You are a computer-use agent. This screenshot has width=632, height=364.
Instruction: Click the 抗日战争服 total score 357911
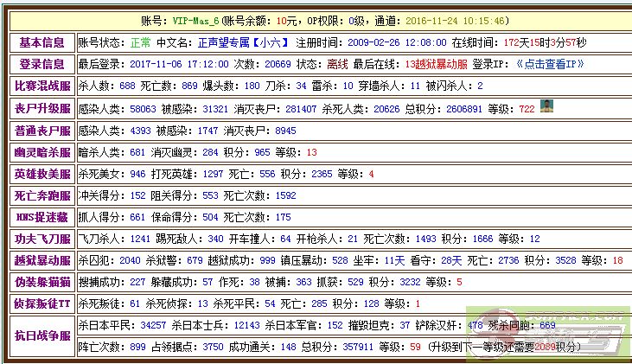click(358, 347)
